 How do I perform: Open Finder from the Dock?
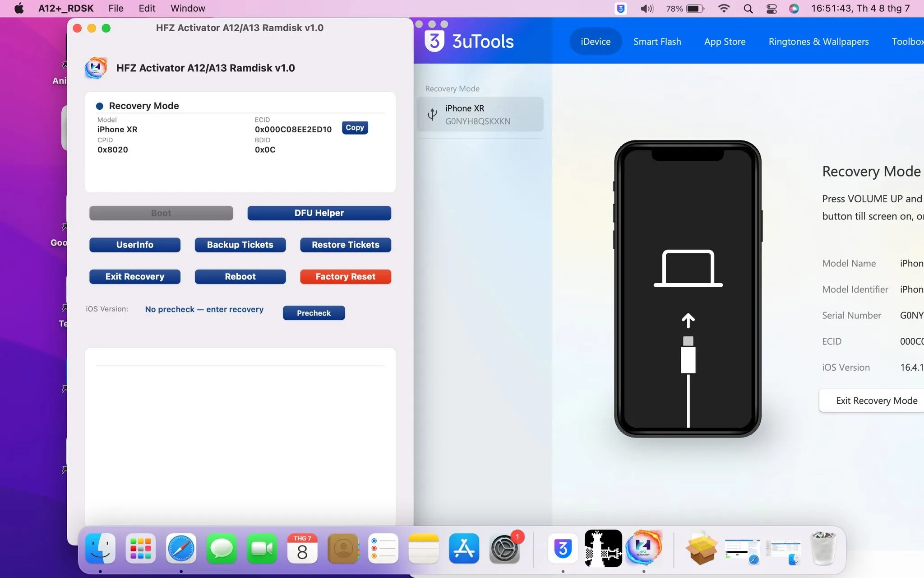pyautogui.click(x=100, y=548)
